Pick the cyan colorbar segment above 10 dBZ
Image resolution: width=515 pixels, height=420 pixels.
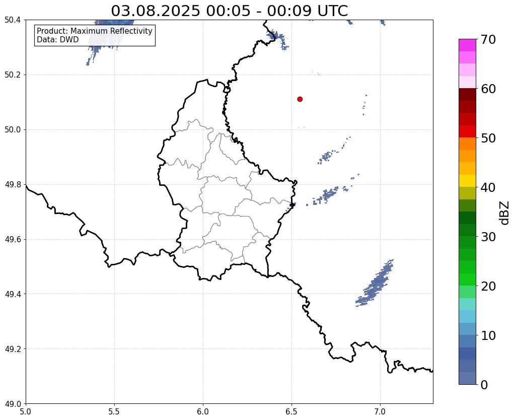tap(467, 316)
